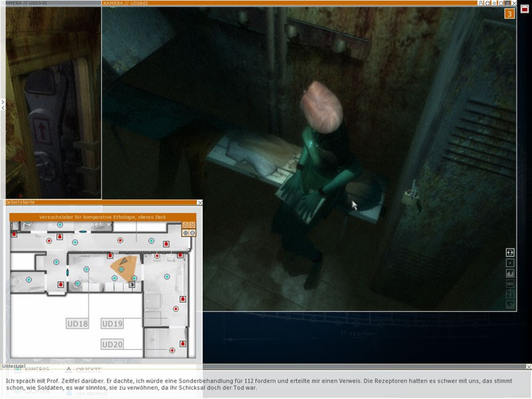Image resolution: width=532 pixels, height=399 pixels.
Task: Click the UD20 room label on the map
Action: (112, 344)
